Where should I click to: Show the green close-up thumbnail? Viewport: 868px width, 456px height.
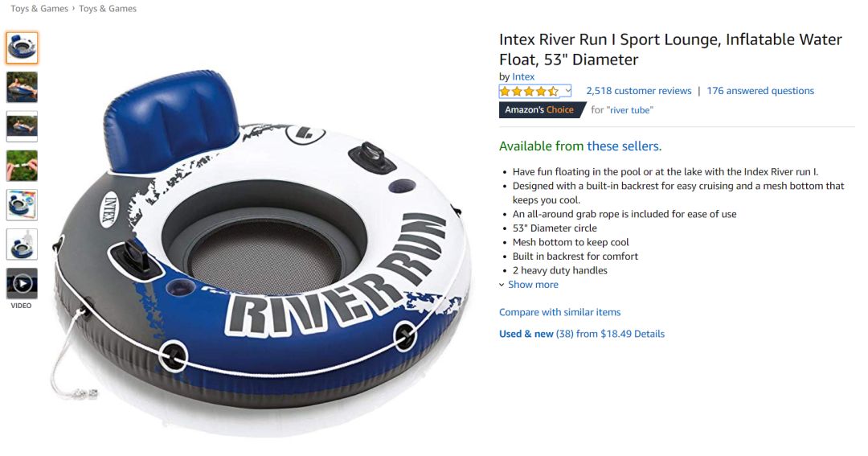coord(23,166)
